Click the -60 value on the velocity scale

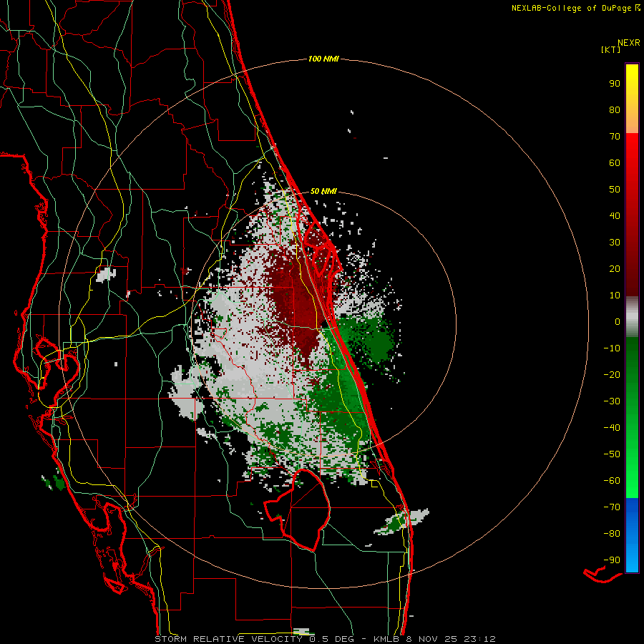click(x=612, y=481)
